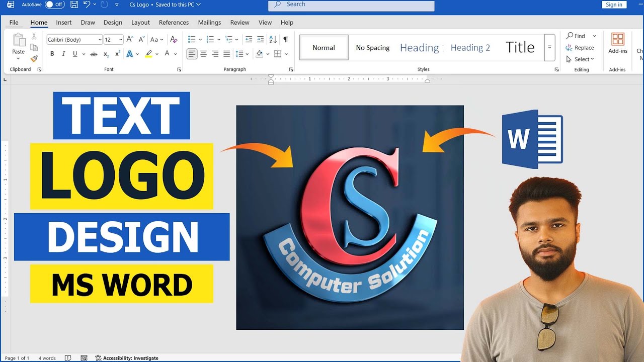Toggle Underline formatting
This screenshot has width=644, height=362.
[75, 54]
